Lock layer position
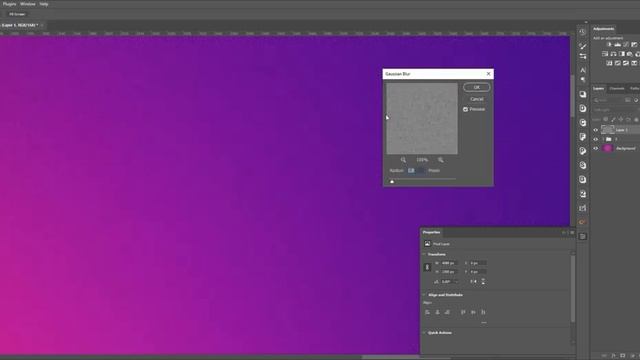The width and height of the screenshot is (640, 360). coord(621,119)
